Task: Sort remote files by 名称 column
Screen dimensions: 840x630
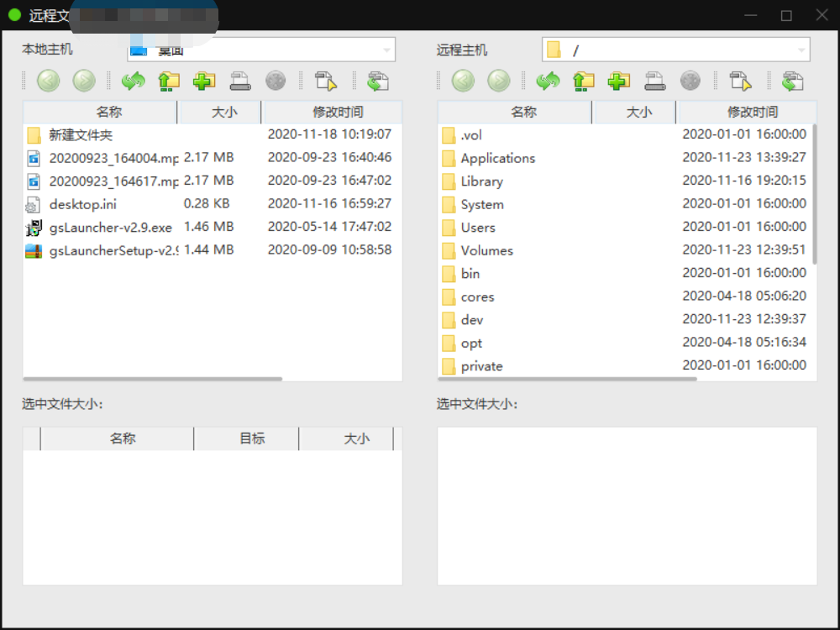Action: [x=523, y=112]
